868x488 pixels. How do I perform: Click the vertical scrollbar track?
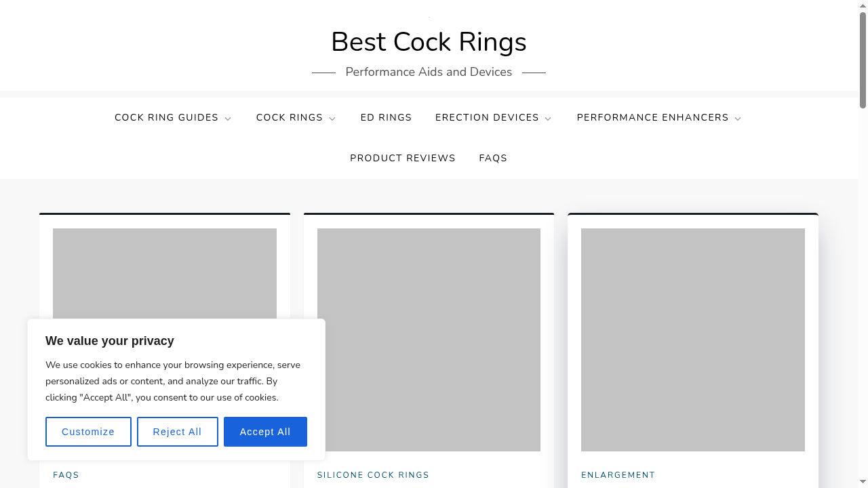click(x=863, y=271)
